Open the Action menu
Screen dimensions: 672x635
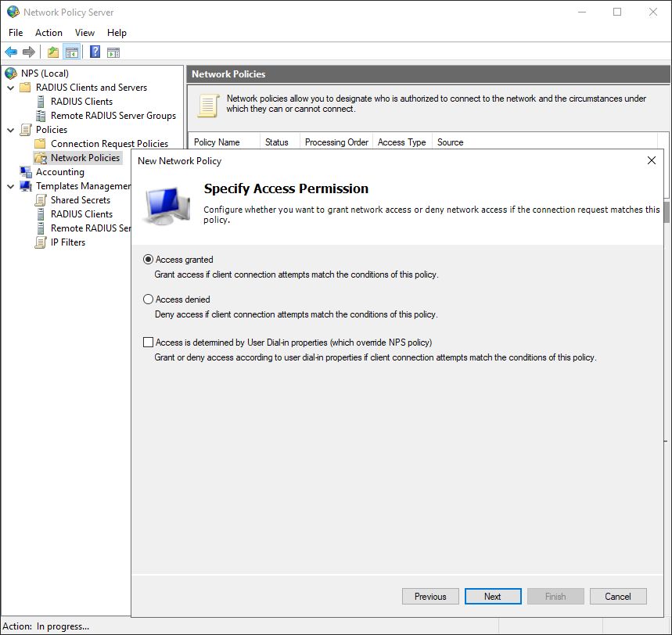49,33
